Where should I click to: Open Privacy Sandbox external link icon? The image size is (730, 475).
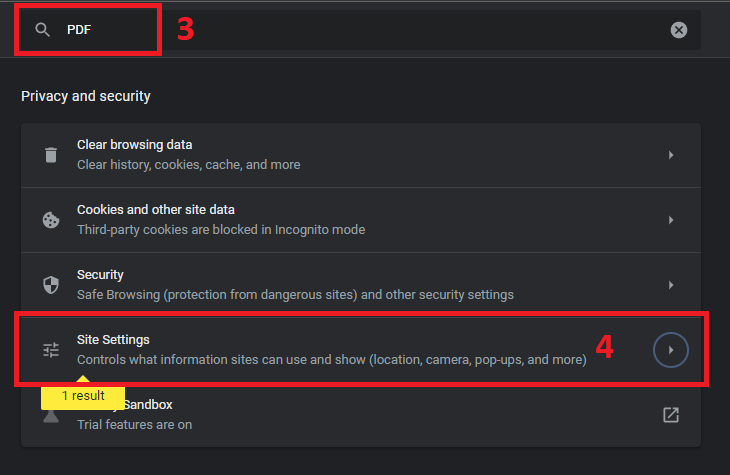(671, 415)
